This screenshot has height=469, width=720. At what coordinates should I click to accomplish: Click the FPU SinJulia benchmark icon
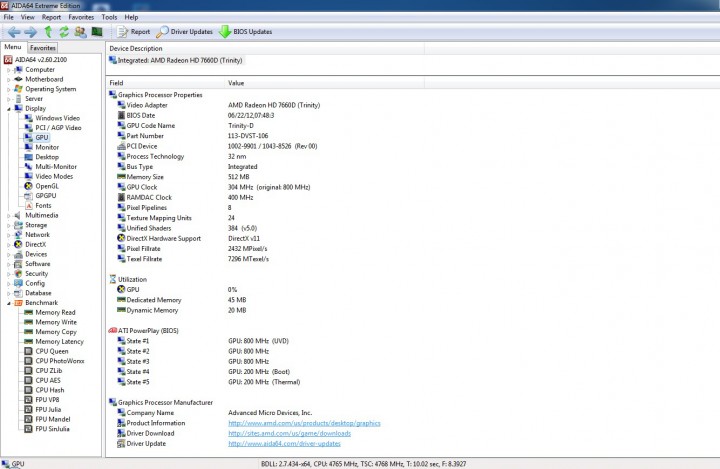(x=28, y=429)
